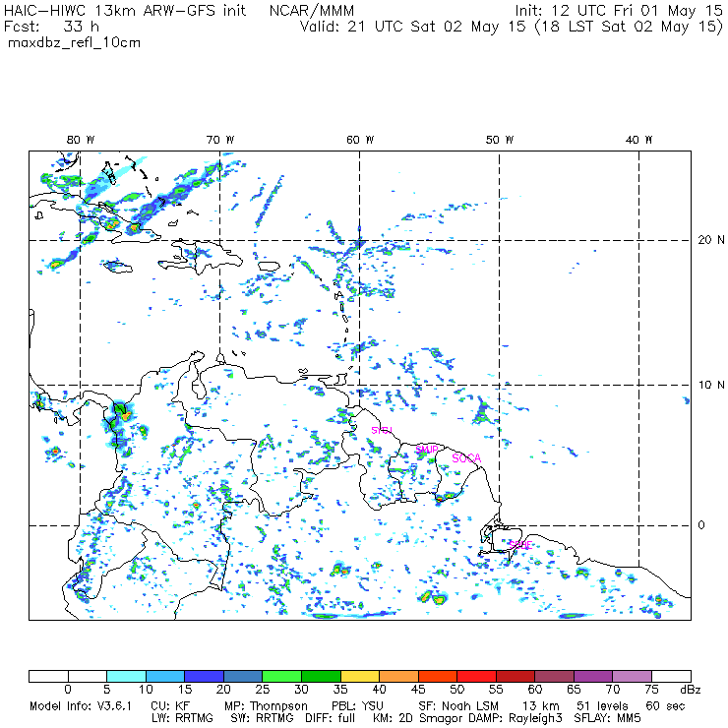Click the 60 sec timestep text
The width and height of the screenshot is (728, 728).
click(x=665, y=706)
